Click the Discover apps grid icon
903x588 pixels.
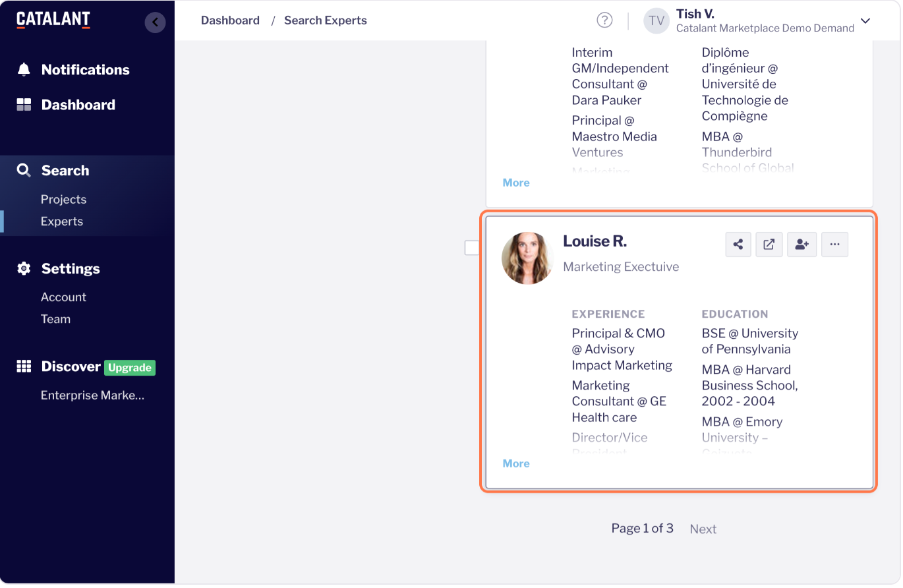pos(24,367)
